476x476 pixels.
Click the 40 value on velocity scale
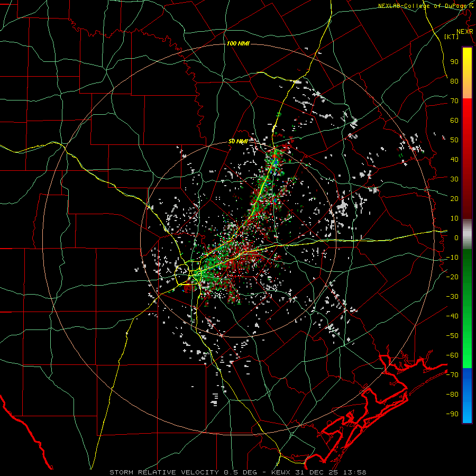454,159
